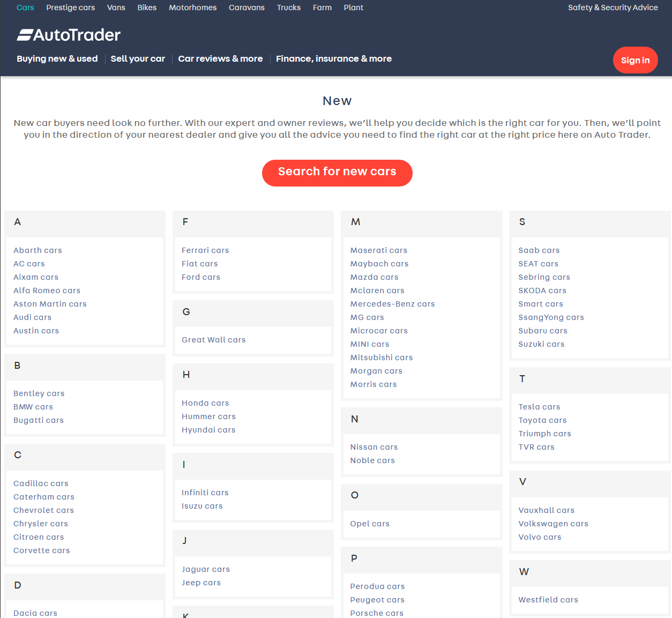Open Jeep cars link
The width and height of the screenshot is (672, 618).
point(201,583)
